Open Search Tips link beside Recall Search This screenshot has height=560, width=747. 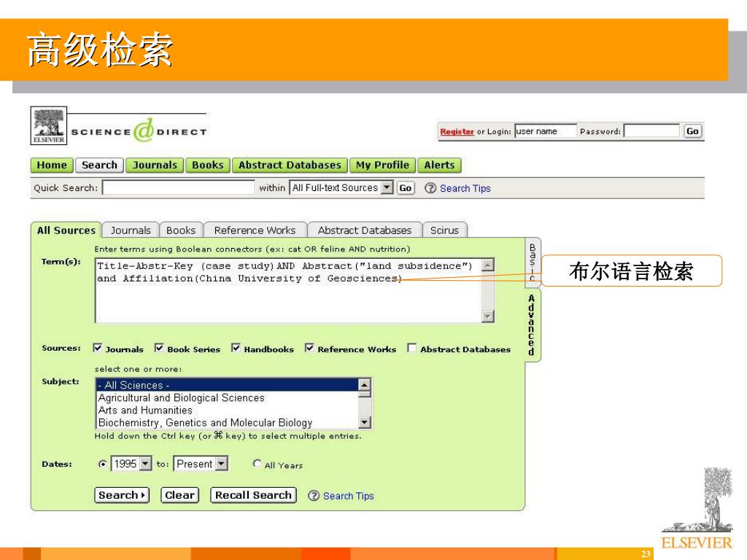(348, 496)
